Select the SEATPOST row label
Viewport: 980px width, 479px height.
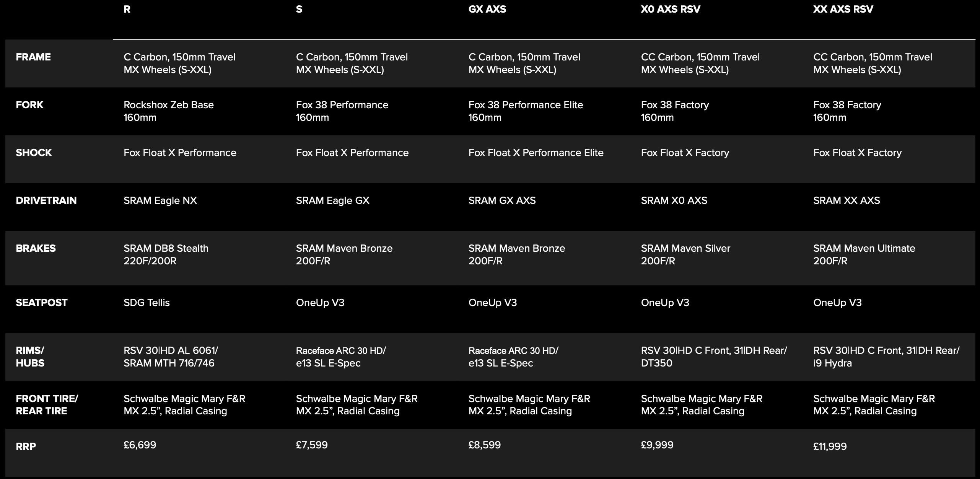click(x=41, y=303)
